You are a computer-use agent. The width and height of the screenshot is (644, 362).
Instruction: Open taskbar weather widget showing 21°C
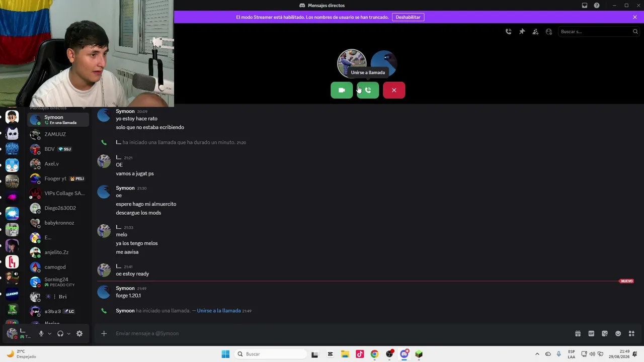click(21, 354)
